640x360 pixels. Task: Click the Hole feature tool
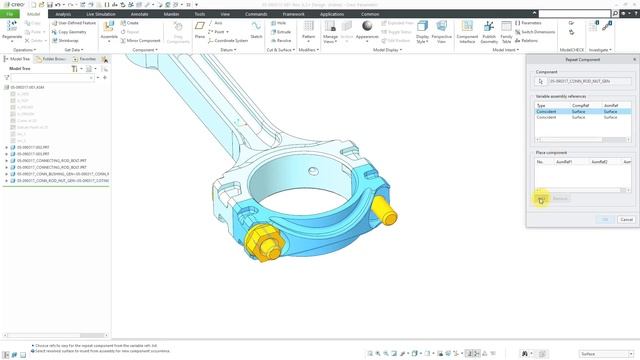pyautogui.click(x=278, y=23)
